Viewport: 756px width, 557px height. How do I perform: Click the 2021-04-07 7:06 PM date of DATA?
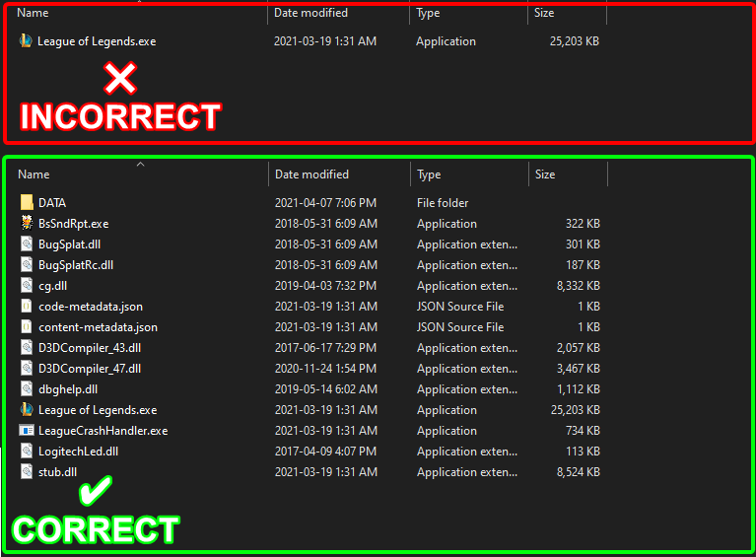[x=325, y=203]
